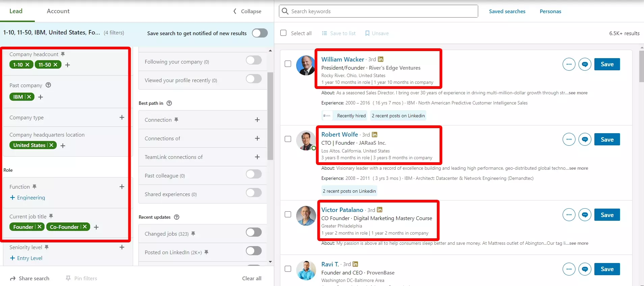Screen dimensions: 644x286
Task: Click William Wacker's LinkedIn badge icon
Action: pos(381,59)
